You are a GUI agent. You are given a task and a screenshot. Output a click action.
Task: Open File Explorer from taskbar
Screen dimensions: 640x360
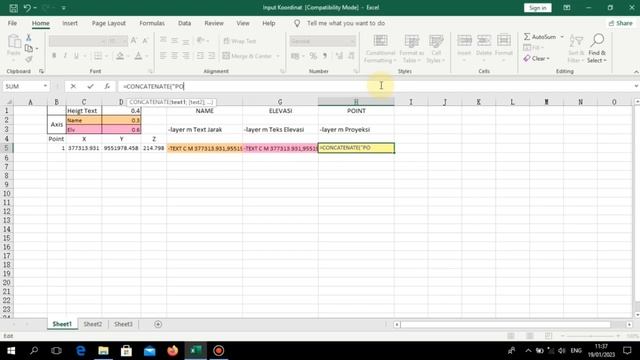pyautogui.click(x=103, y=351)
